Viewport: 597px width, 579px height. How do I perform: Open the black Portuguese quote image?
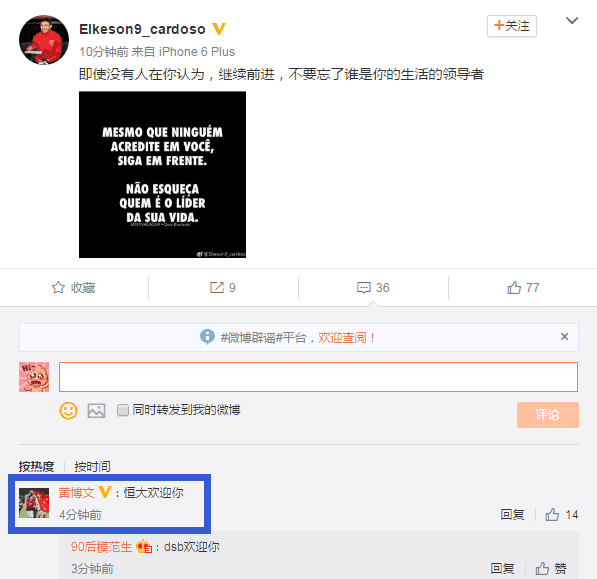pyautogui.click(x=163, y=174)
